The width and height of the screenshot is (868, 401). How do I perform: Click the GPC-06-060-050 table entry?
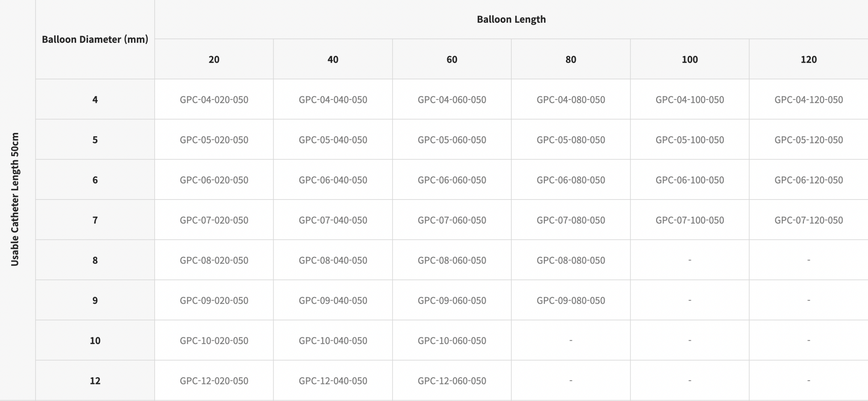[x=452, y=180]
